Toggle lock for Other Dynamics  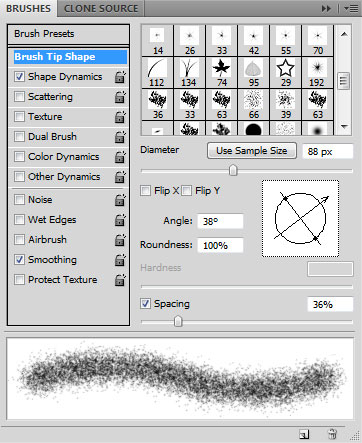(x=120, y=177)
